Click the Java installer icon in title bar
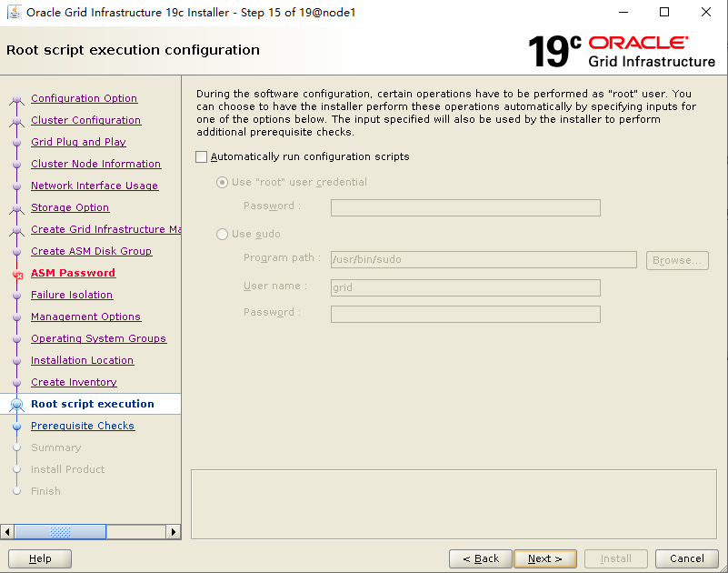The width and height of the screenshot is (728, 573). tap(15, 12)
